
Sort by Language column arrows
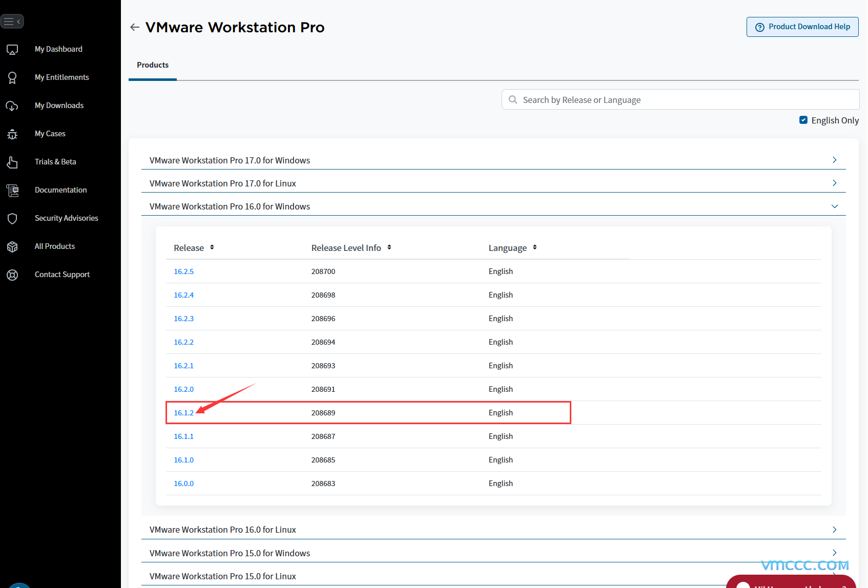point(534,247)
